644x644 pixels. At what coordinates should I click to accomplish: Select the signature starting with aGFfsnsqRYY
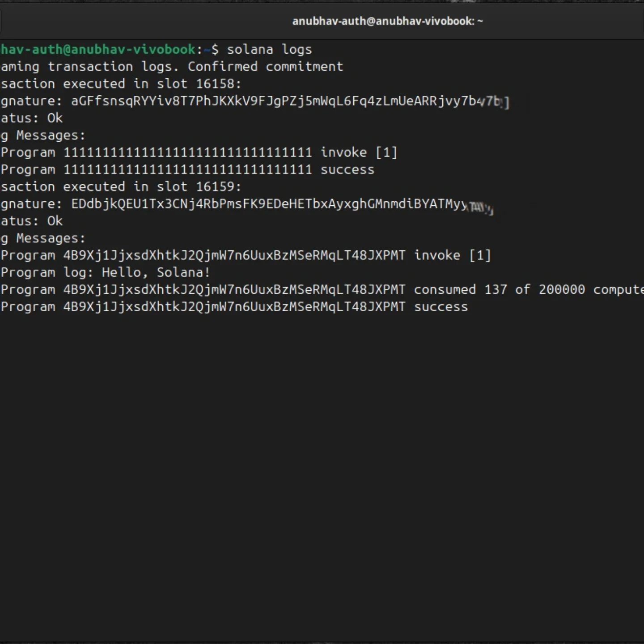(286, 101)
